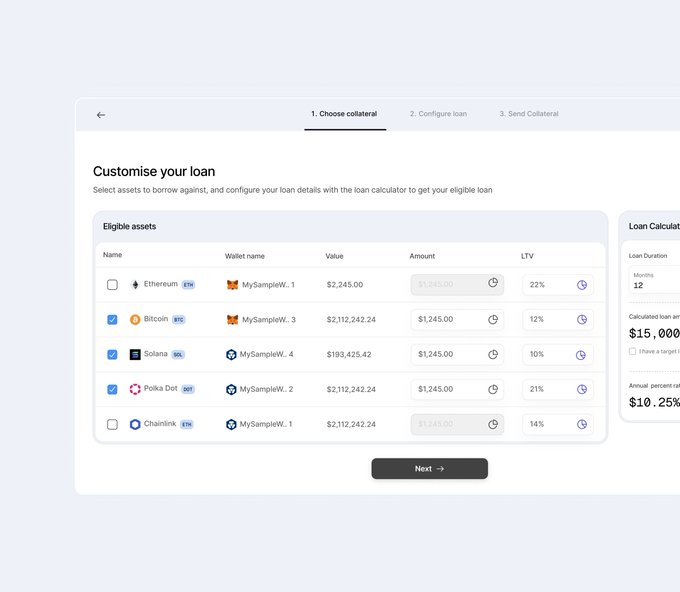Click the Months loan duration field
The height and width of the screenshot is (592, 680).
tap(654, 280)
